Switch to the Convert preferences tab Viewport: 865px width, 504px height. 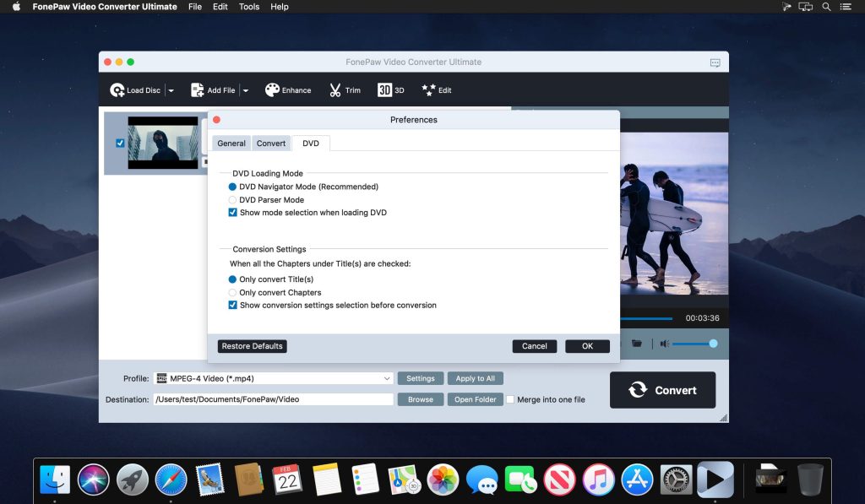(271, 143)
